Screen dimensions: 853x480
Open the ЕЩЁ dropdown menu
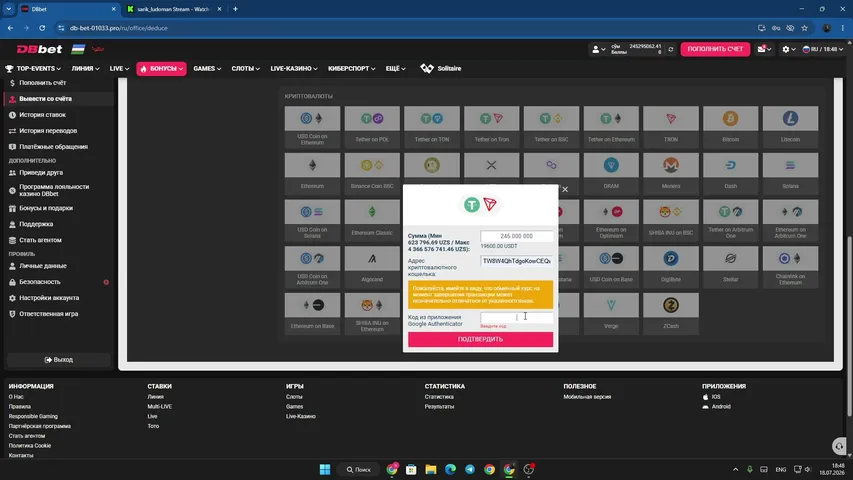[395, 69]
